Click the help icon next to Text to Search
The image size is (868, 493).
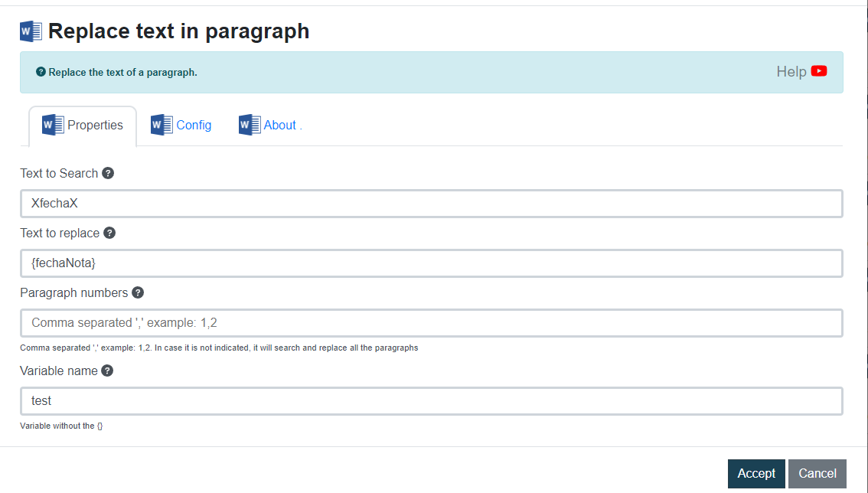point(108,173)
